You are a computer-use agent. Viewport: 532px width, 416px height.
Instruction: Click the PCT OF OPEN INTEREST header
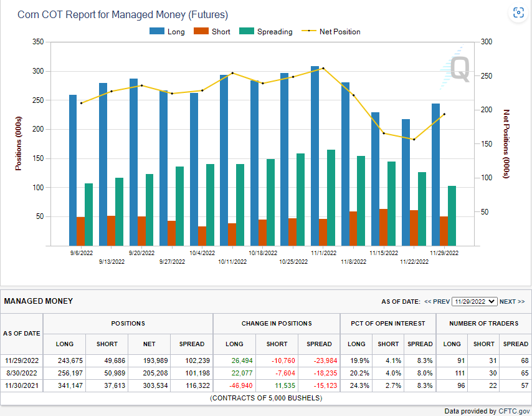pyautogui.click(x=388, y=324)
